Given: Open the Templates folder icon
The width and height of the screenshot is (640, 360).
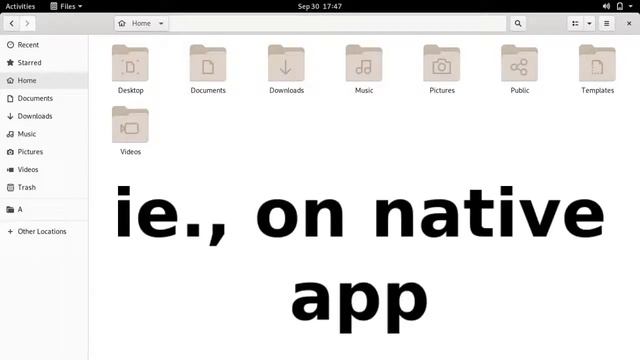Looking at the screenshot, I should [x=597, y=63].
